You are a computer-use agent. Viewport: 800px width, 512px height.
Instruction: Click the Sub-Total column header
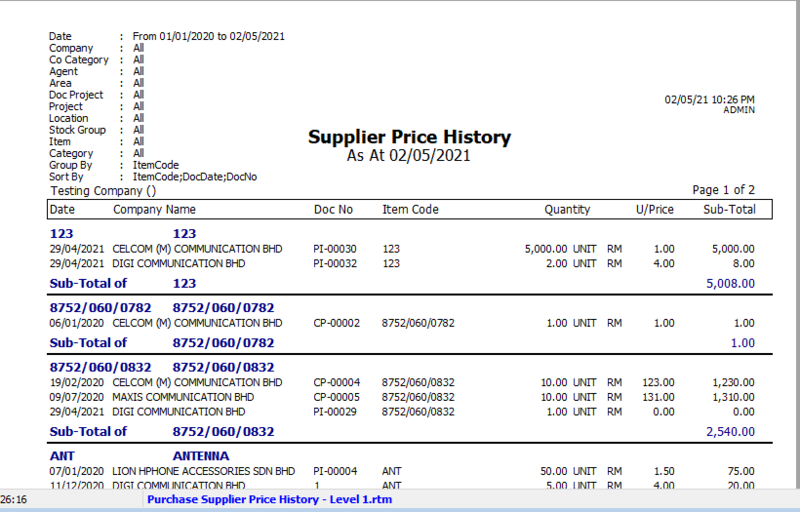click(729, 210)
